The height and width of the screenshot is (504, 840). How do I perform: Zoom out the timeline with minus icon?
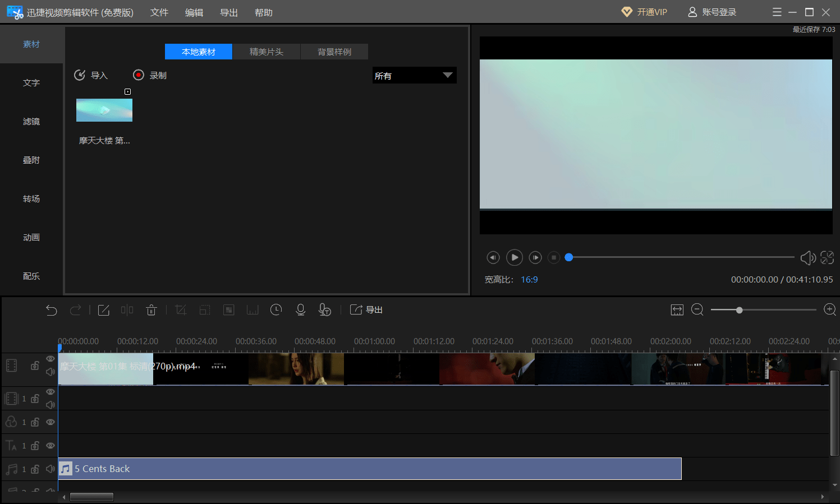[697, 310]
